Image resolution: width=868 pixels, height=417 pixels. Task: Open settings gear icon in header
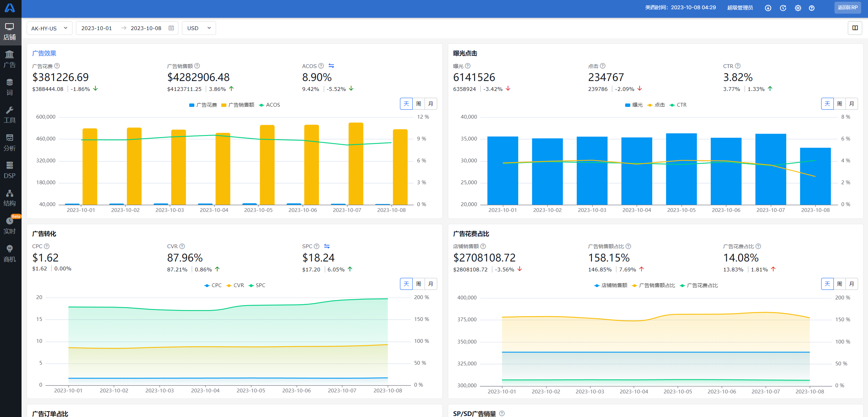[x=798, y=8]
